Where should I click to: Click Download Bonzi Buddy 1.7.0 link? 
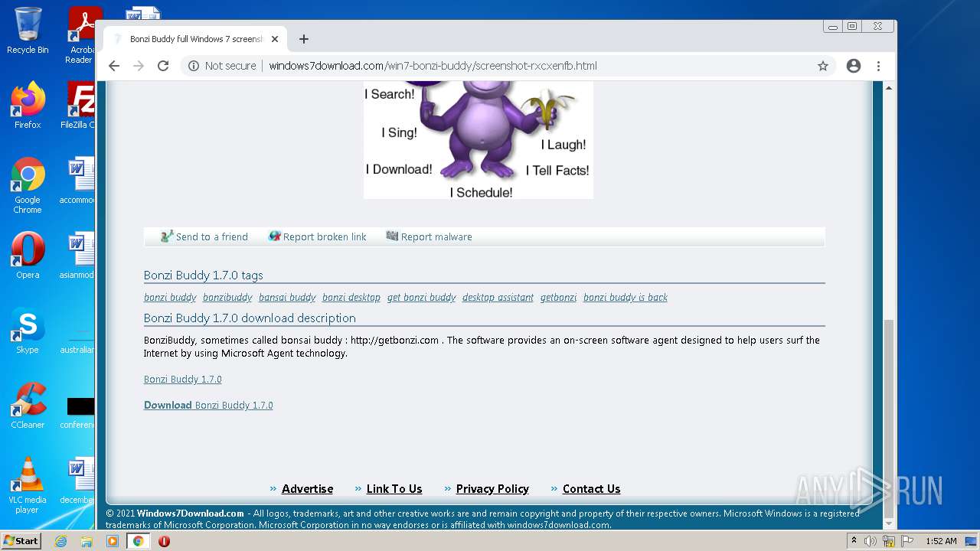(208, 405)
